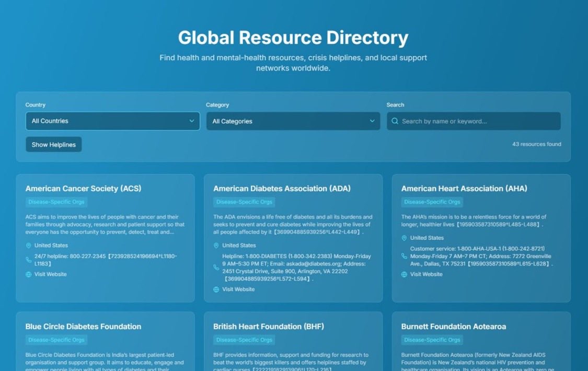Click the Category field label

click(217, 105)
